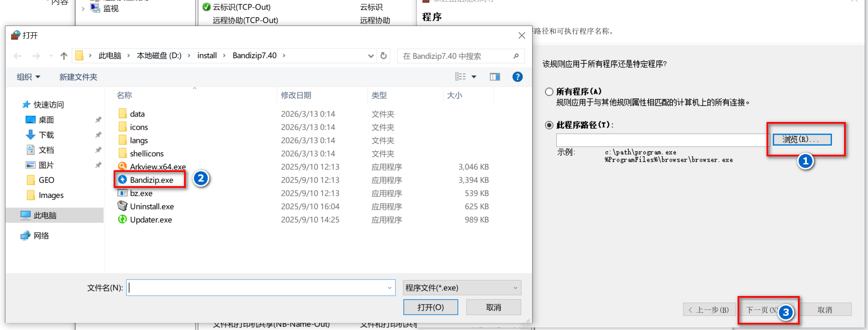Toggle the preview pane icon
Image resolution: width=868 pixels, height=330 pixels.
pos(495,77)
